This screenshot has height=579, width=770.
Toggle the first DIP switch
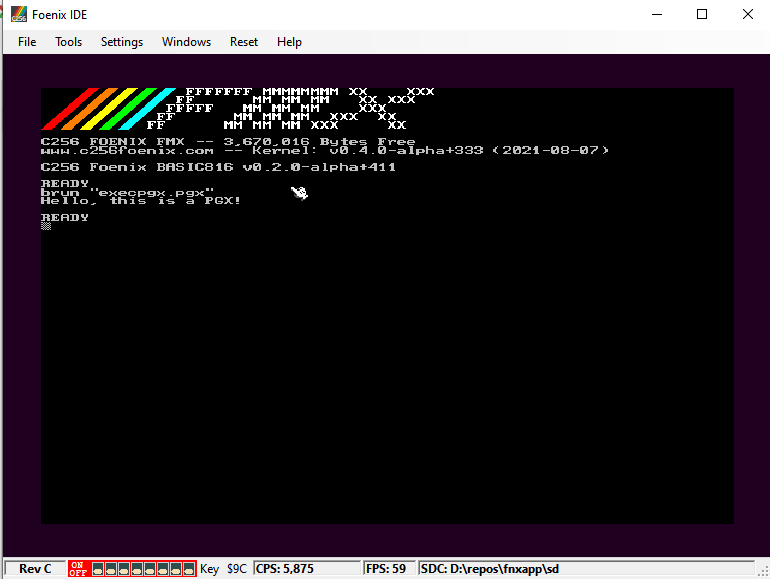pyautogui.click(x=98, y=569)
